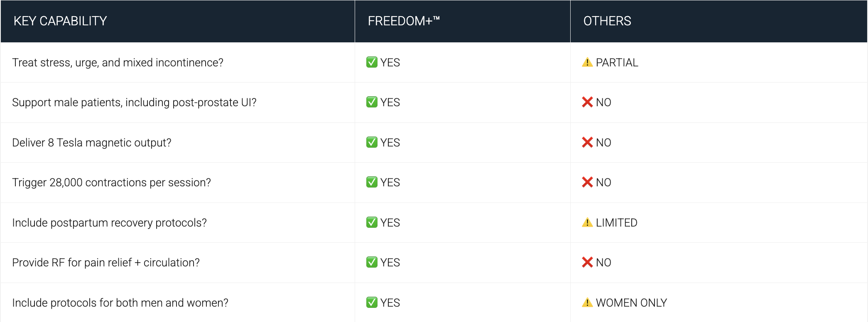Click the OTHERS column header

[607, 21]
